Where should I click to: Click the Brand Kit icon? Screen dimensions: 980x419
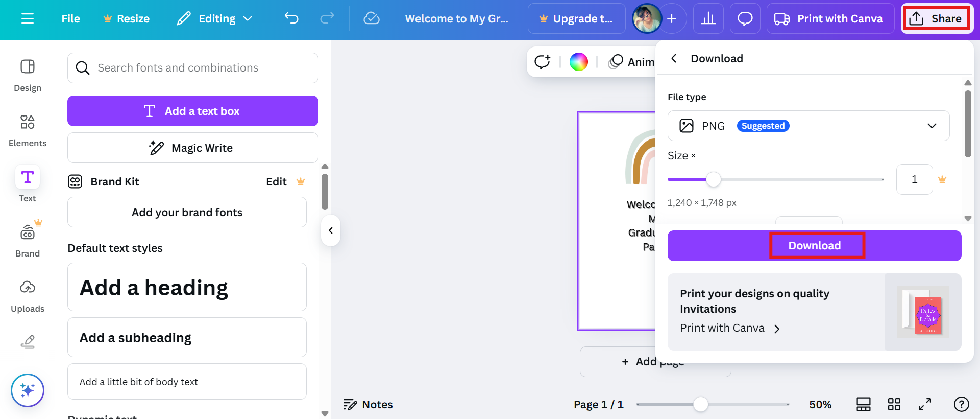tap(75, 181)
